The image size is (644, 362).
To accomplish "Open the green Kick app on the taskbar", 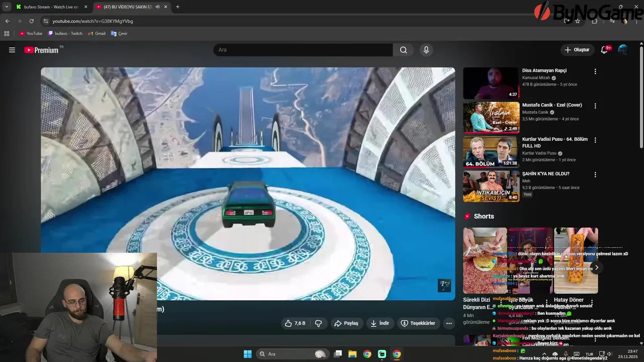I will point(382,354).
